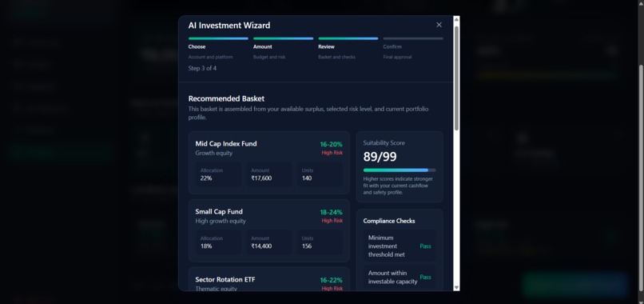Click the 18-24% return on Small Cap
644x304 pixels.
(331, 212)
